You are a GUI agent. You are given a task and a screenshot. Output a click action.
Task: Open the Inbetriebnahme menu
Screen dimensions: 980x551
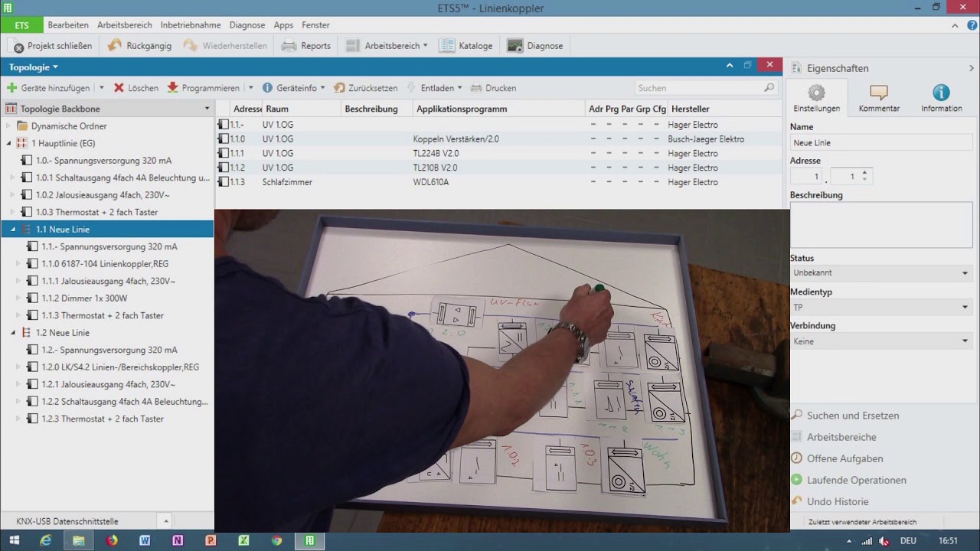coord(191,25)
